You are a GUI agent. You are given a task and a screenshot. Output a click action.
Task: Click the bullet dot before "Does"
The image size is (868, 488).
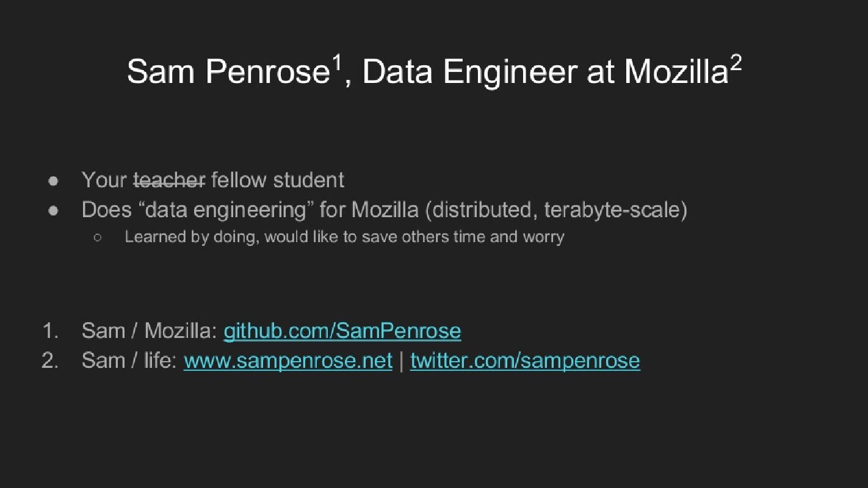[53, 210]
